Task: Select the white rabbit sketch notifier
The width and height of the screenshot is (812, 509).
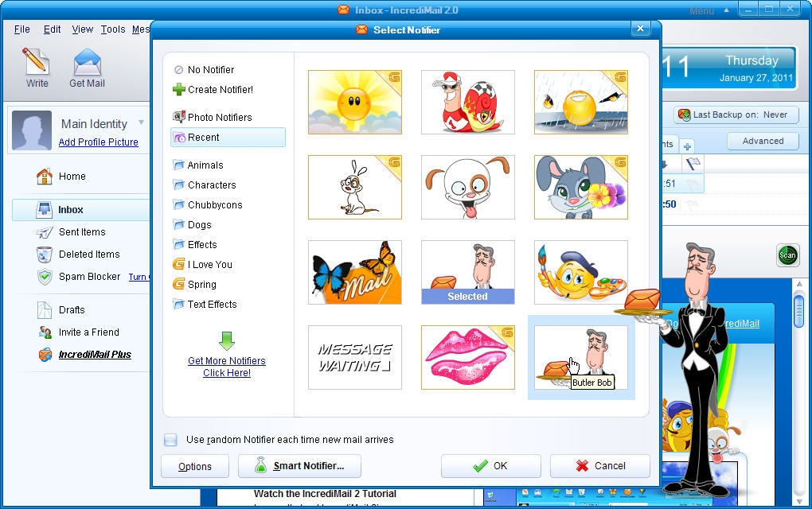Action: point(355,187)
